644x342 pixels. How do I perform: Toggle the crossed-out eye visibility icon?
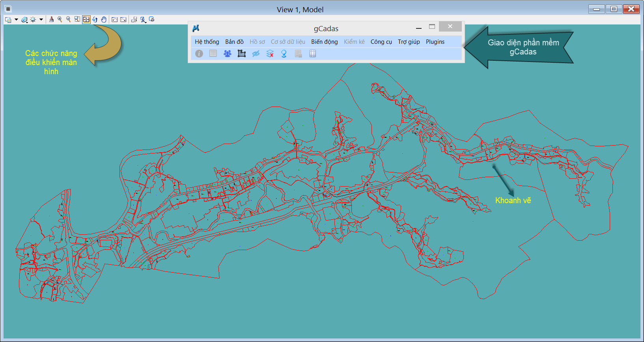tap(256, 54)
